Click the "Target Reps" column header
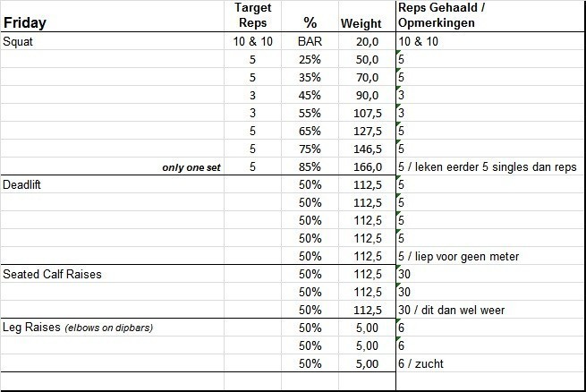Viewport: 586px width, 392px height. click(x=253, y=15)
